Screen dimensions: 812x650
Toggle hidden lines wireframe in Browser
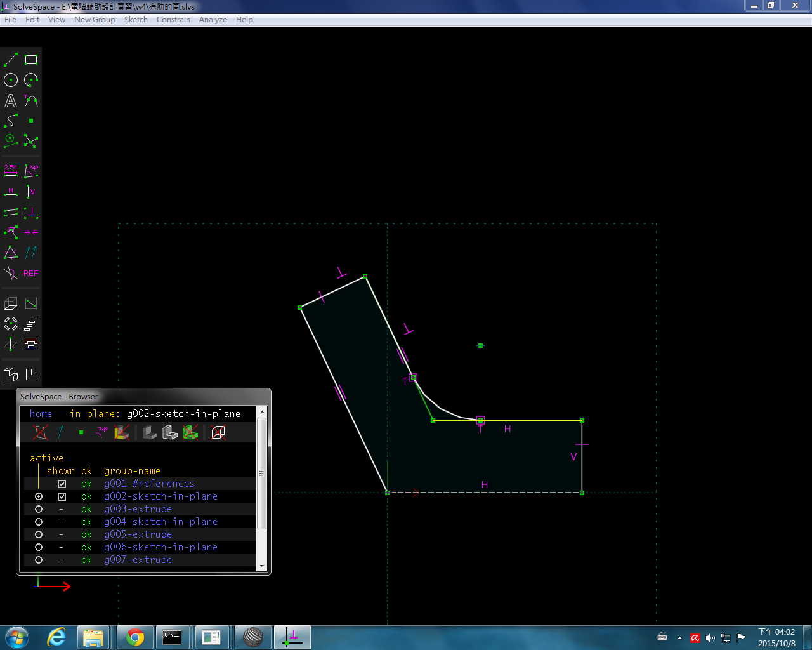click(x=218, y=432)
